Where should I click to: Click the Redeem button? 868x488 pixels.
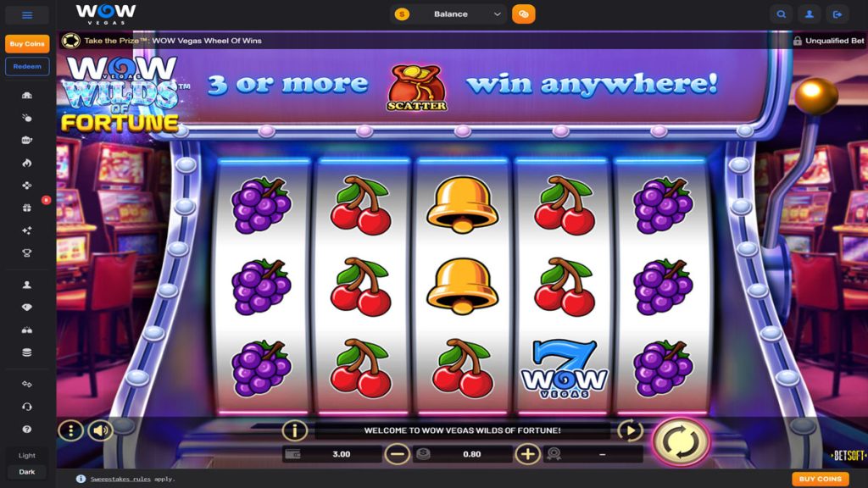27,66
